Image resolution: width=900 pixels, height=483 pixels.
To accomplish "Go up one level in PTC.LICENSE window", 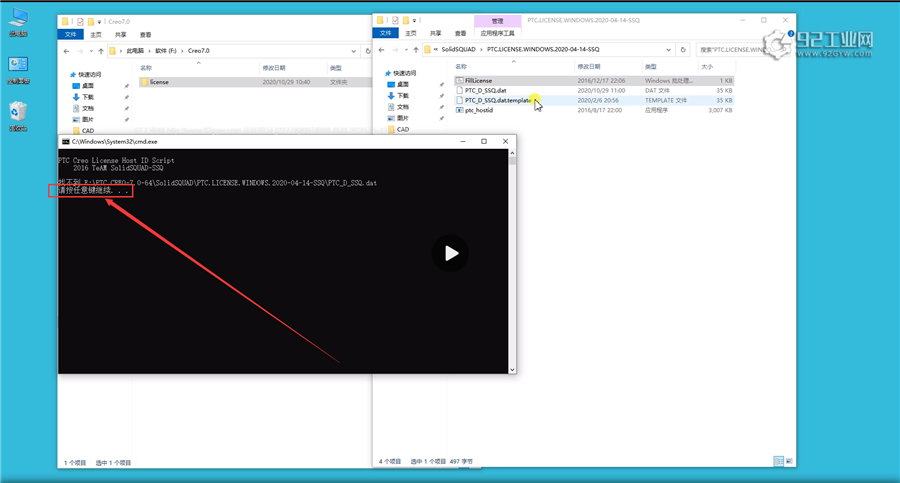I will point(416,50).
